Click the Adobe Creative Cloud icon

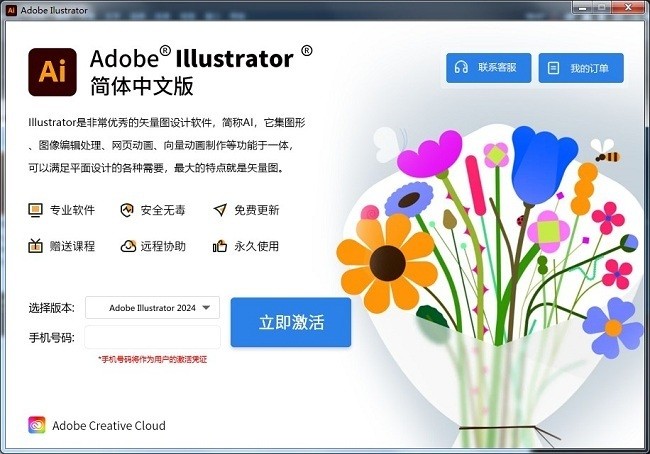click(37, 425)
